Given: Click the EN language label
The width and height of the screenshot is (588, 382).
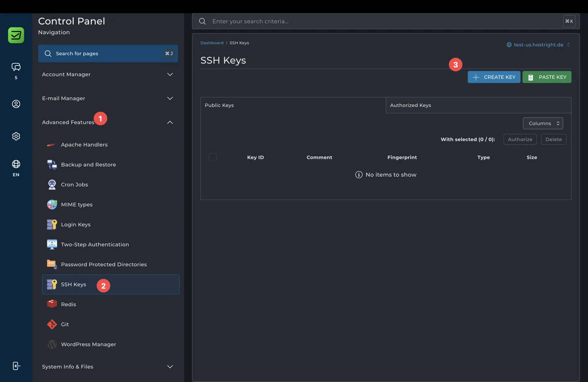Looking at the screenshot, I should coord(16,175).
